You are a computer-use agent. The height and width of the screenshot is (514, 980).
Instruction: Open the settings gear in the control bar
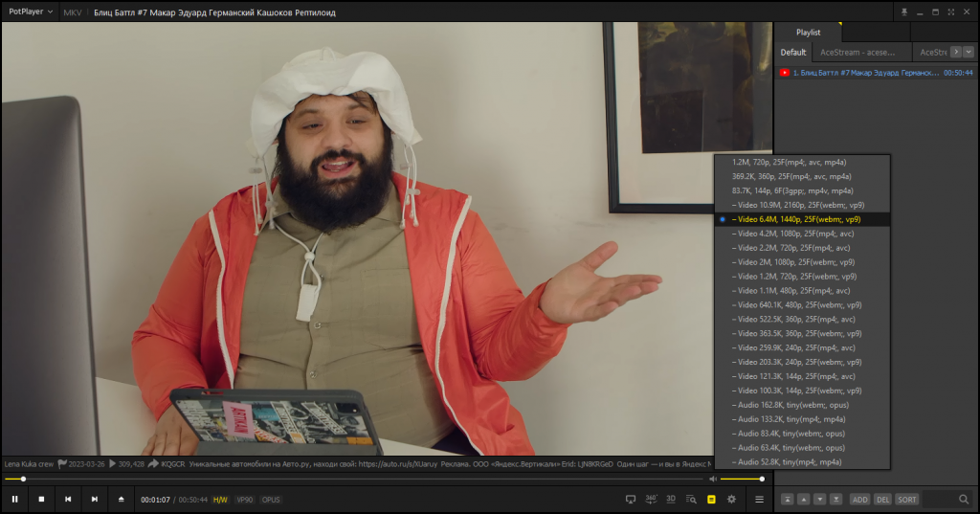pos(731,499)
